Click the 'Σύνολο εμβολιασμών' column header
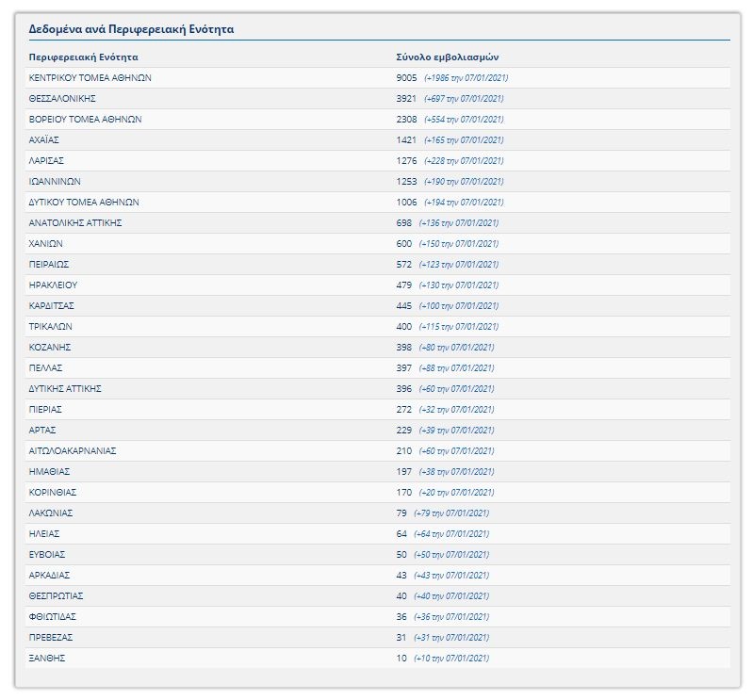 click(447, 57)
